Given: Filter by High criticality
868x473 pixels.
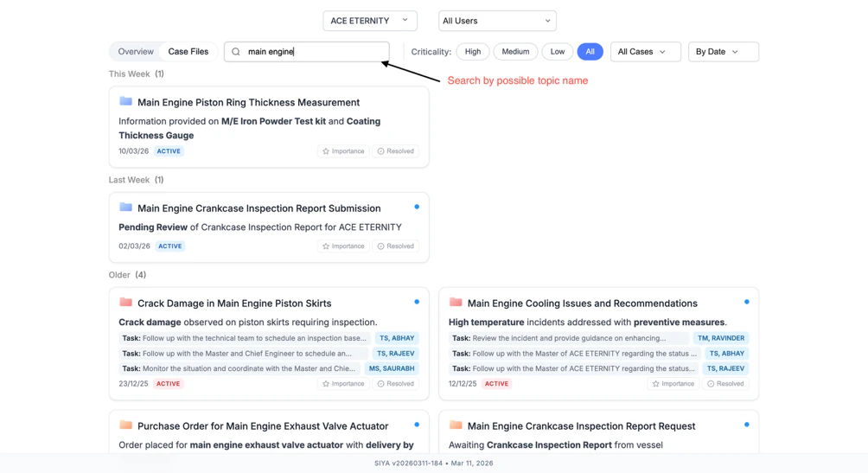Looking at the screenshot, I should click(473, 52).
